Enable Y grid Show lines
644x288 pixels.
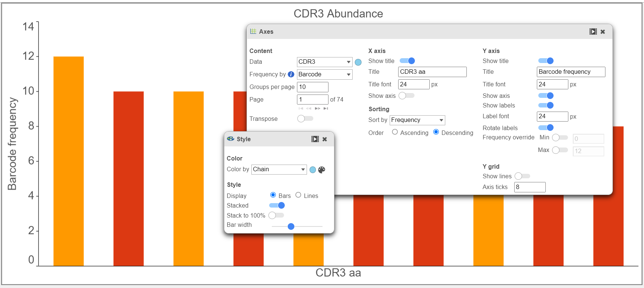[522, 176]
